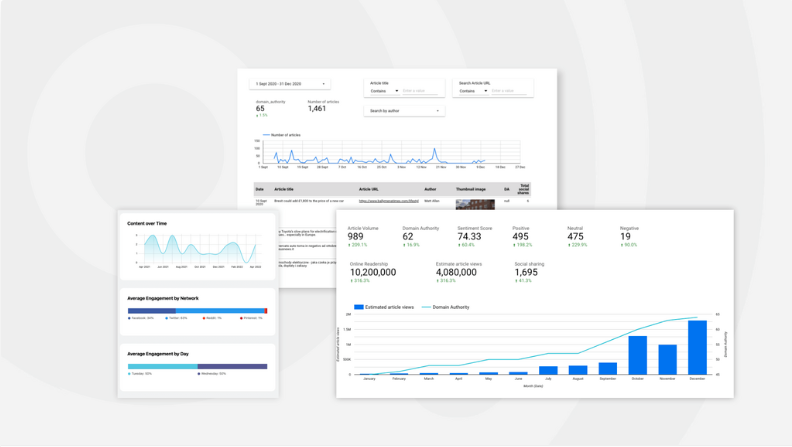Screen dimensions: 792x447
Task: Click the Tuesday legend entry
Action: pos(140,374)
